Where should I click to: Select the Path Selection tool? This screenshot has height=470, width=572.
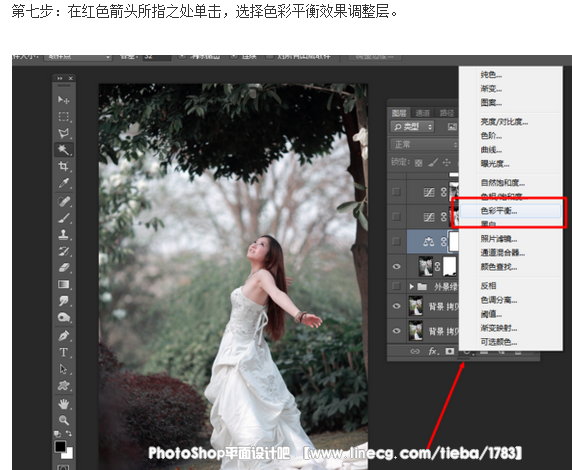pyautogui.click(x=63, y=369)
